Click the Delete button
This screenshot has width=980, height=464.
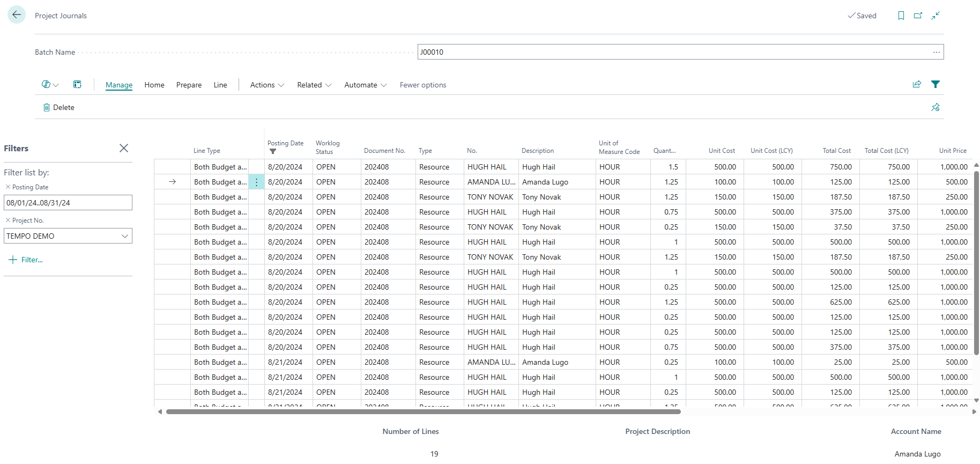[58, 107]
